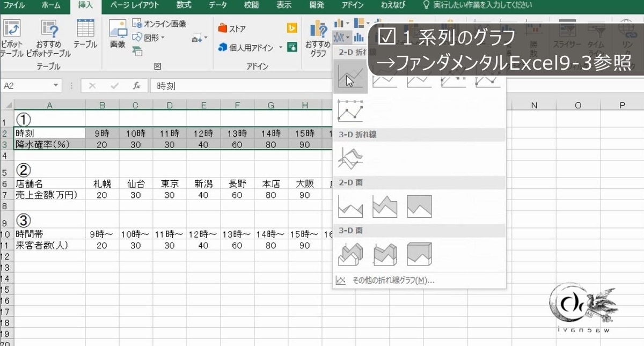644x346 pixels.
Task: Open the わえなび tab
Action: click(393, 5)
